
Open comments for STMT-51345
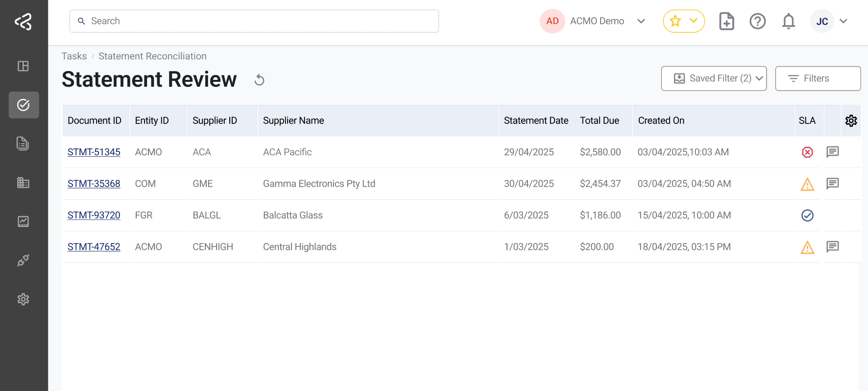pos(833,152)
